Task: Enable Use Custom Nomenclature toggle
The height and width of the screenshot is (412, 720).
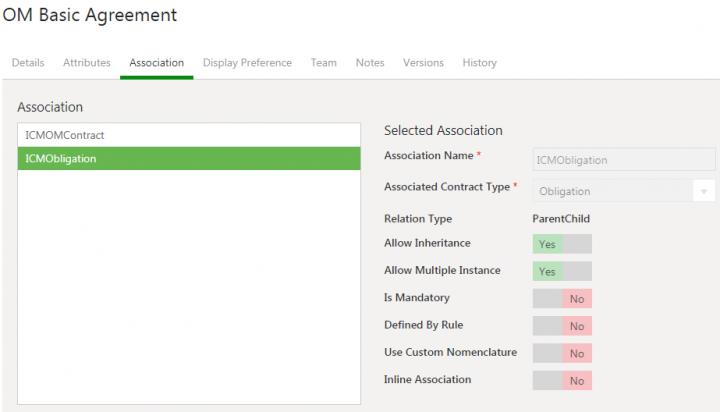Action: (562, 353)
